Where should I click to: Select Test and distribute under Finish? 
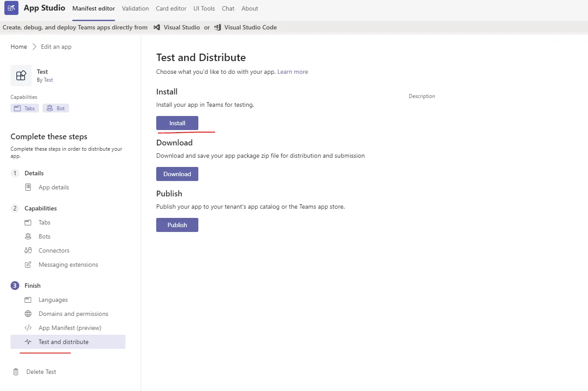point(68,342)
